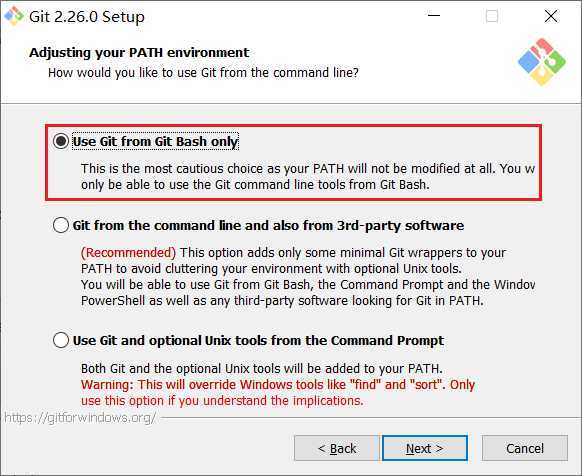Select the "Use Git from Git Bash only" radio circle
This screenshot has width=582, height=476.
(x=61, y=141)
